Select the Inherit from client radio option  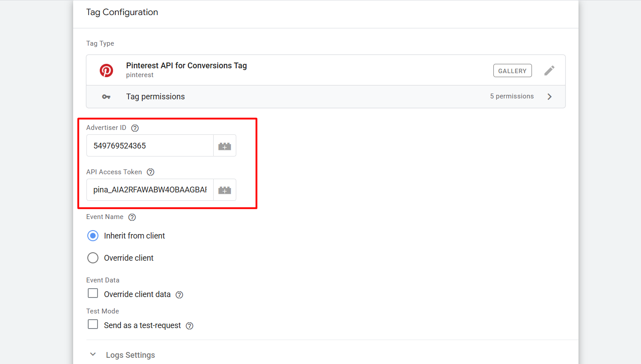tap(93, 236)
